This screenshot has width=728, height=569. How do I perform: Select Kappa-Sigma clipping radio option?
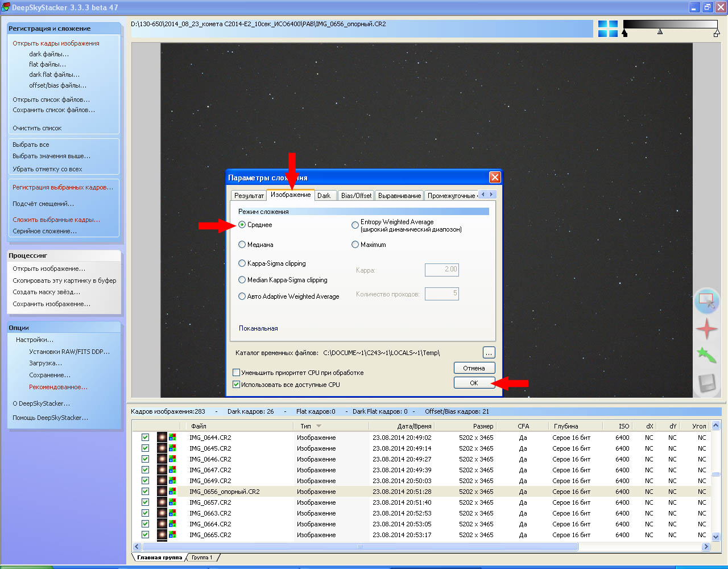click(x=242, y=263)
